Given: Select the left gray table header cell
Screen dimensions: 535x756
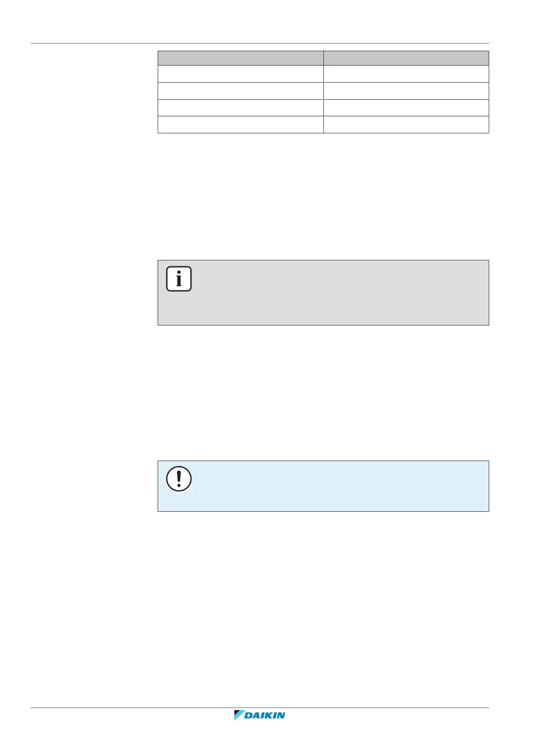Looking at the screenshot, I should pyautogui.click(x=240, y=58).
